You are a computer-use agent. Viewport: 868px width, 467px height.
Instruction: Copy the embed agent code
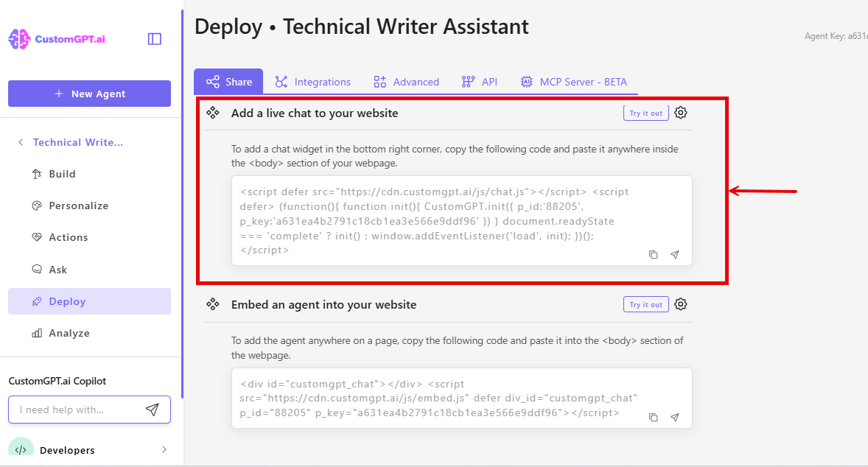pyautogui.click(x=654, y=417)
